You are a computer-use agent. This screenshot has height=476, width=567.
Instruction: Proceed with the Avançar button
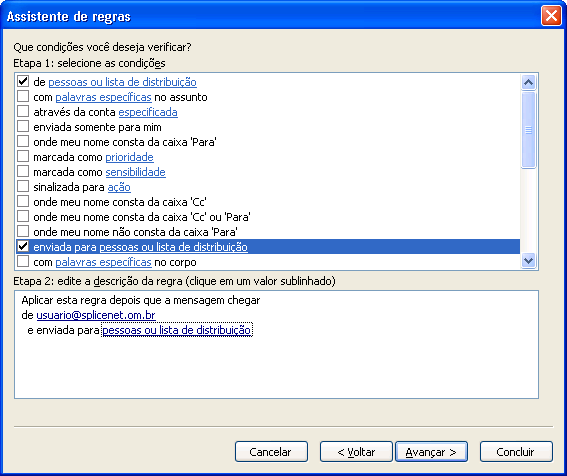point(431,452)
